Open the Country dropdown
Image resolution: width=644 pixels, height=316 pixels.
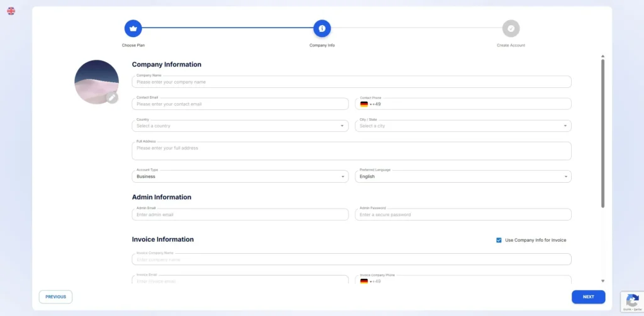tap(240, 126)
